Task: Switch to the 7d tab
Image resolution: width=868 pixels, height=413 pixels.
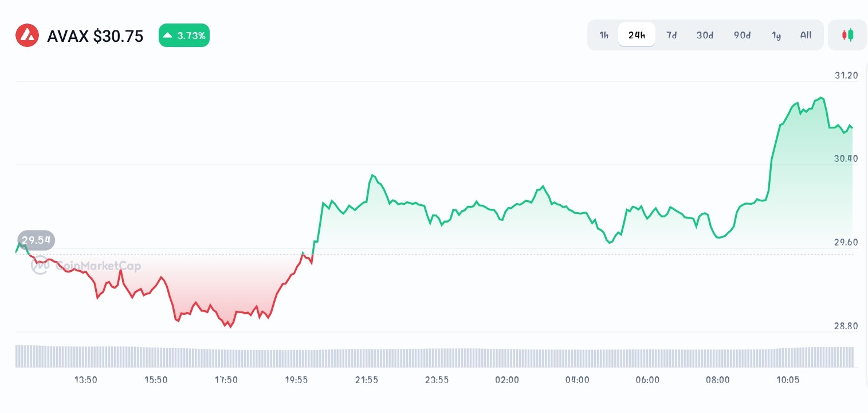Action: tap(671, 35)
